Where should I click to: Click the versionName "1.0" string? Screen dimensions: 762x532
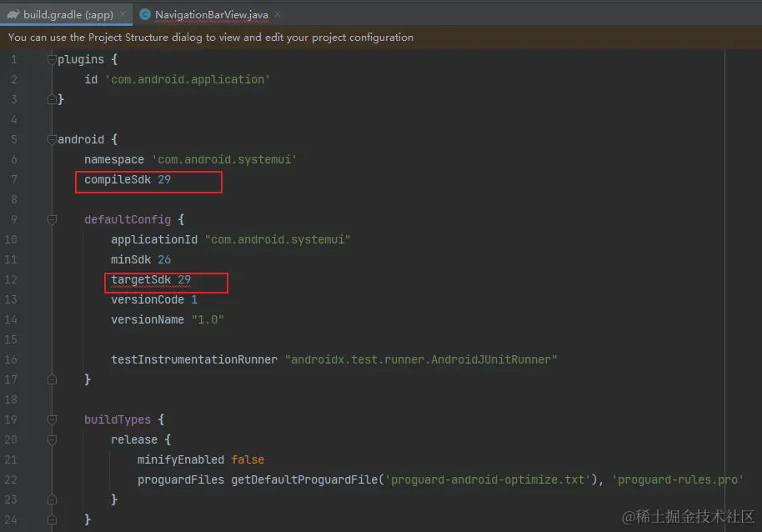point(208,319)
